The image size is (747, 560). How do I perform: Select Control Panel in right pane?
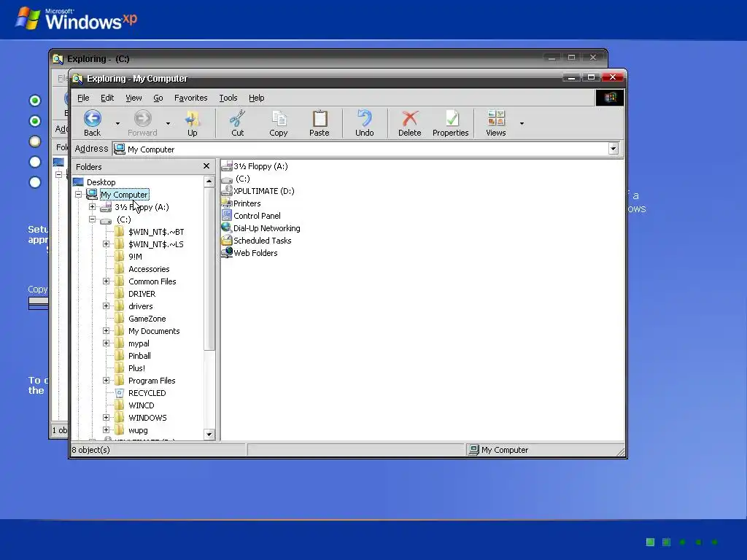coord(251,216)
